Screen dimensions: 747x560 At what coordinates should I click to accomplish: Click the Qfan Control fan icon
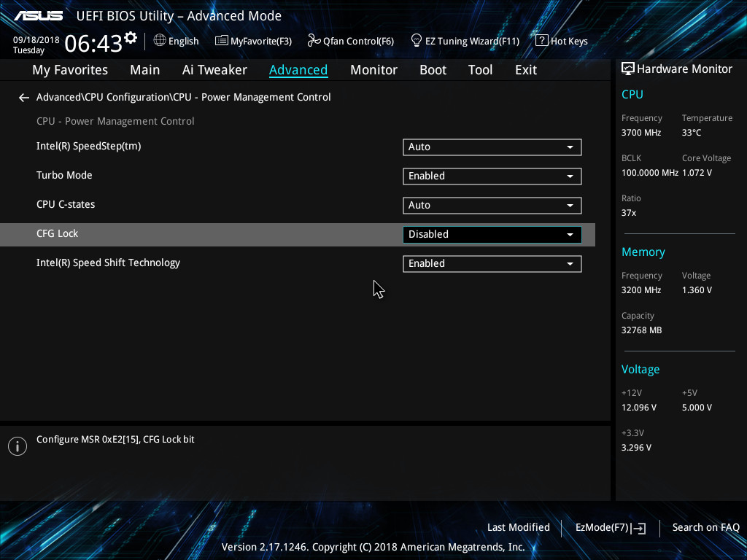point(314,41)
